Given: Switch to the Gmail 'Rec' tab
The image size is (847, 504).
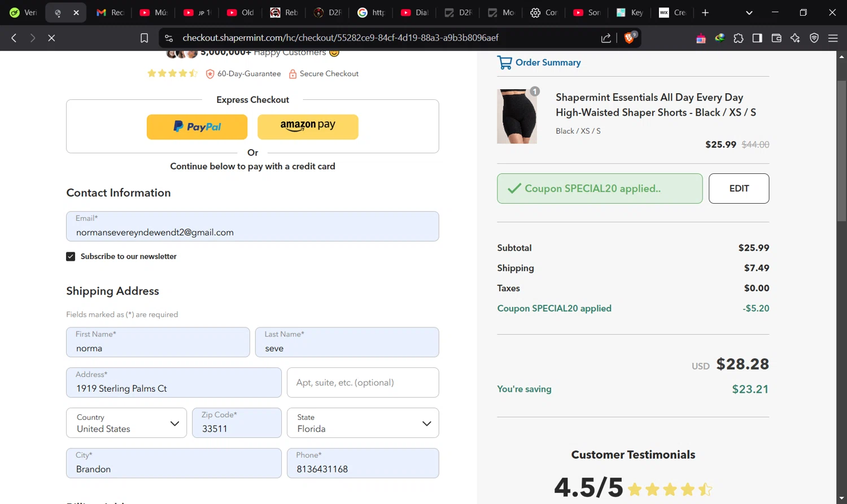Looking at the screenshot, I should tap(110, 12).
